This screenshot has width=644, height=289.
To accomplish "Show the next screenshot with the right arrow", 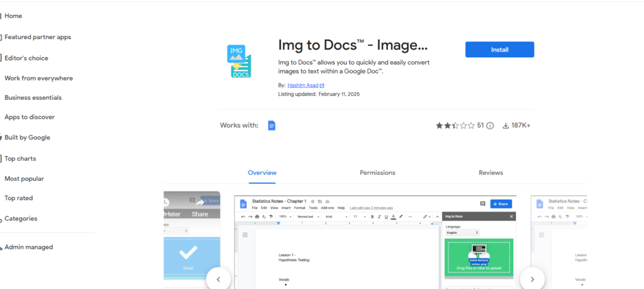I will click(532, 279).
